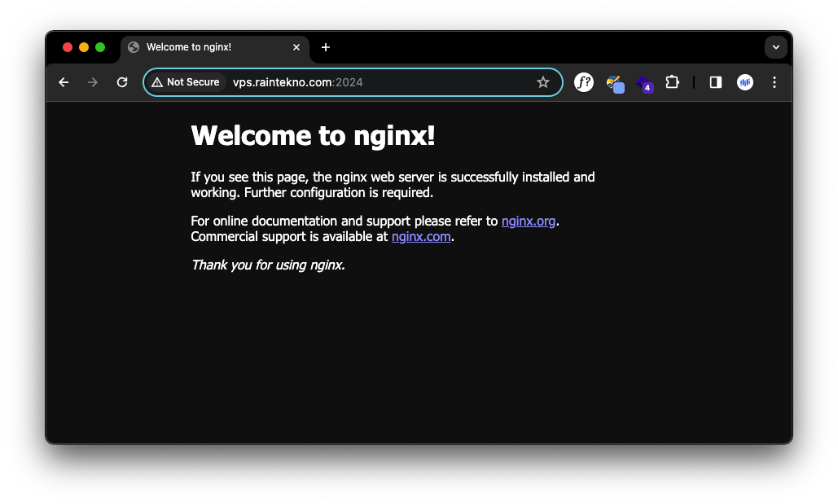This screenshot has height=504, width=838.
Task: Close the Welcome to nginx tab
Action: point(296,47)
